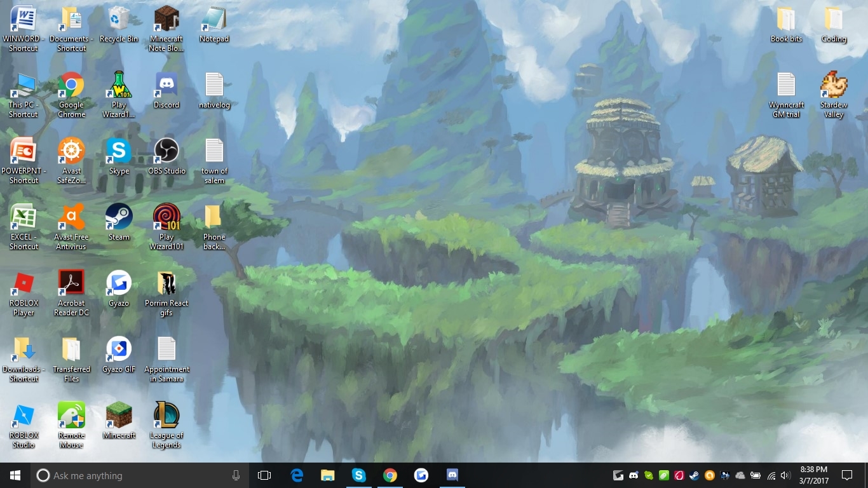Select the ROBLOX Studio desktop icon
The height and width of the screenshot is (488, 868).
[24, 415]
